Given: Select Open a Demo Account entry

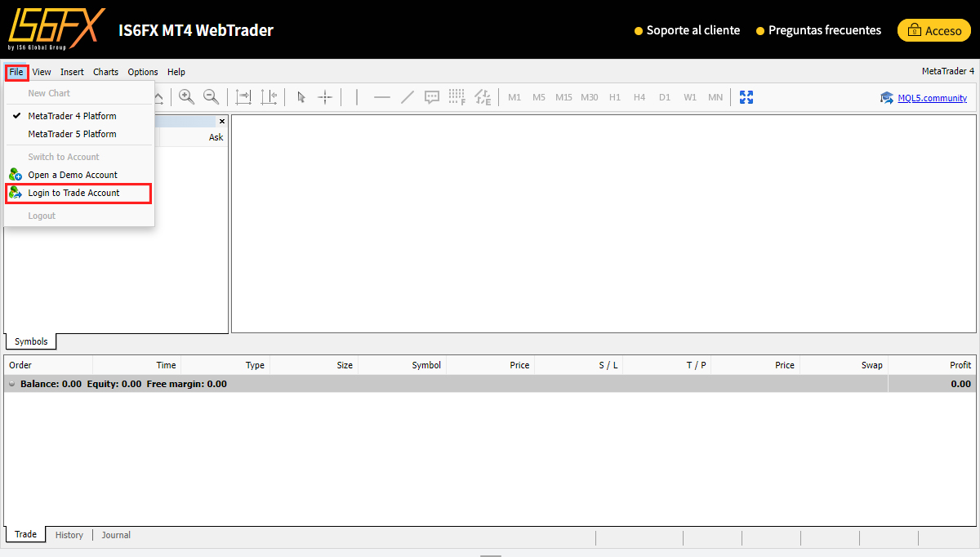Looking at the screenshot, I should 79,175.
